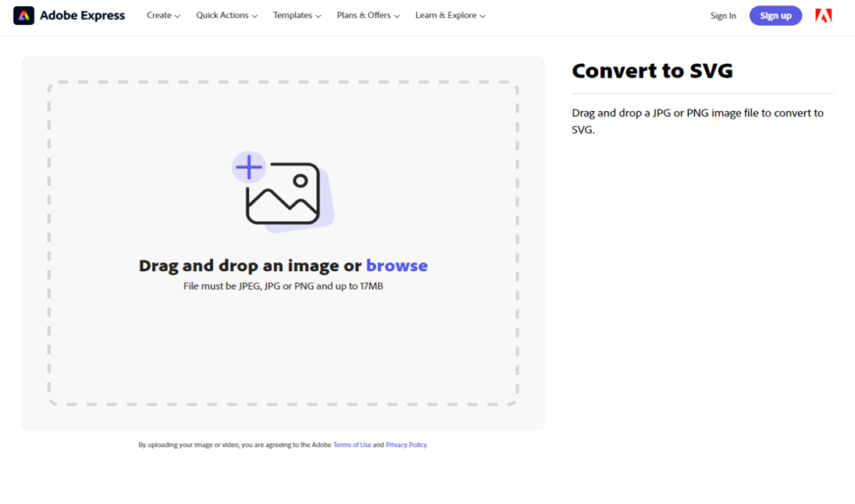Click the browse link to upload
Screen dimensions: 855x504
point(397,266)
